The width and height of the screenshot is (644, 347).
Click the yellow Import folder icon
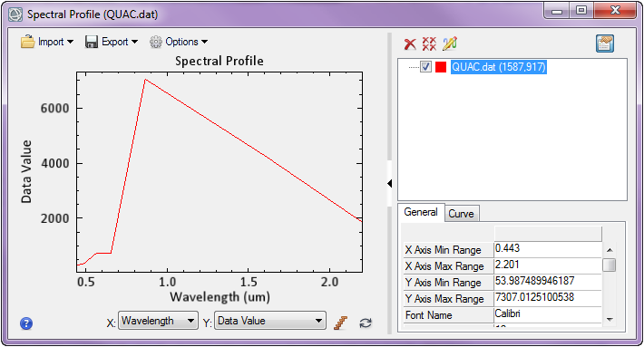pos(27,42)
